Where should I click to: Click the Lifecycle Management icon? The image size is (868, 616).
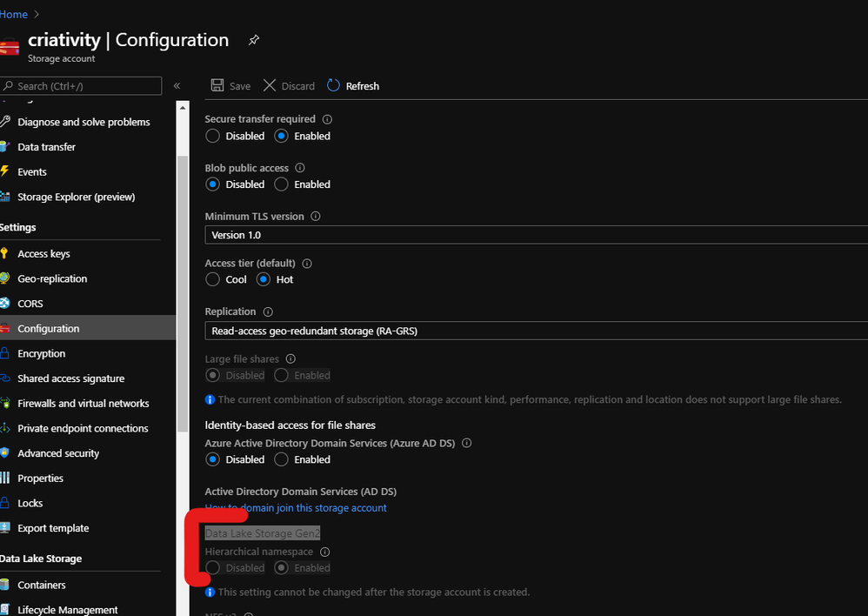point(4,609)
